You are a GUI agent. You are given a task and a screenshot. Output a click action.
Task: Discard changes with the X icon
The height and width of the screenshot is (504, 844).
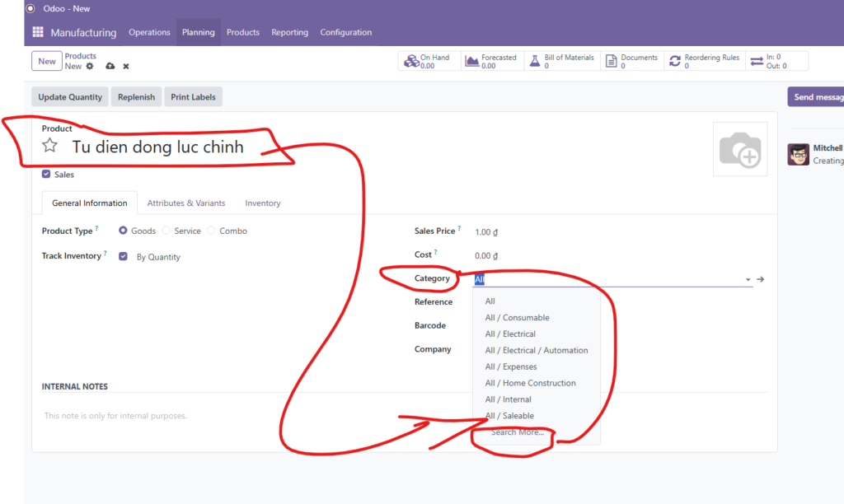[126, 66]
